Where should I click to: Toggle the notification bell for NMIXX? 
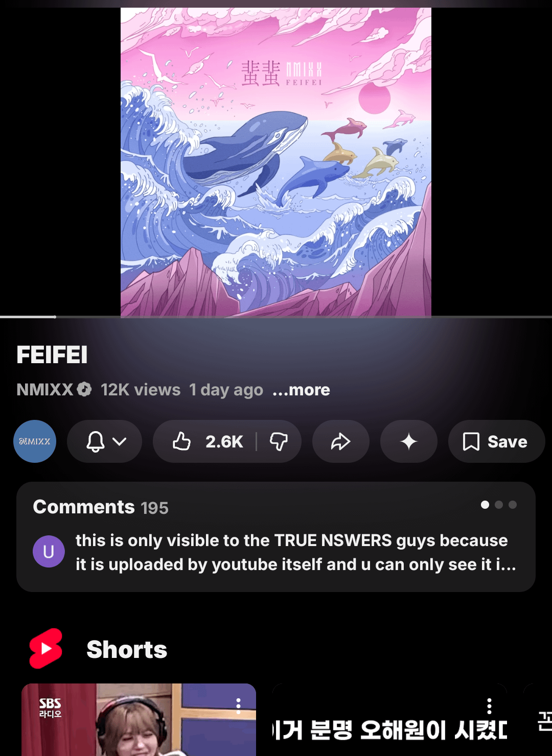coord(96,441)
